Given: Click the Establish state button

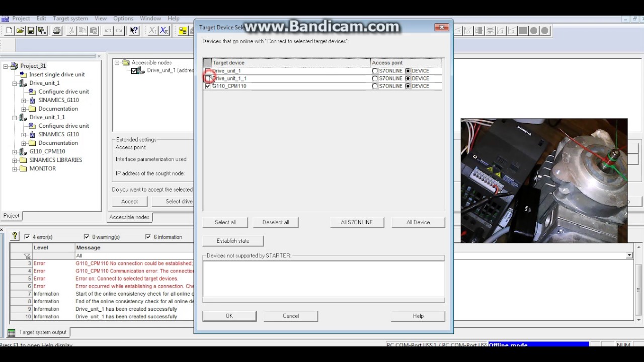Looking at the screenshot, I should click(233, 241).
